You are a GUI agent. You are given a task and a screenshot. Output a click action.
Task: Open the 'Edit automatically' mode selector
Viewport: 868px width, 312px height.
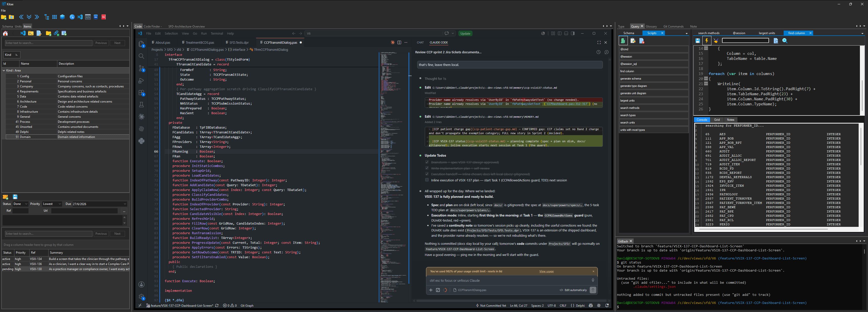click(573, 290)
